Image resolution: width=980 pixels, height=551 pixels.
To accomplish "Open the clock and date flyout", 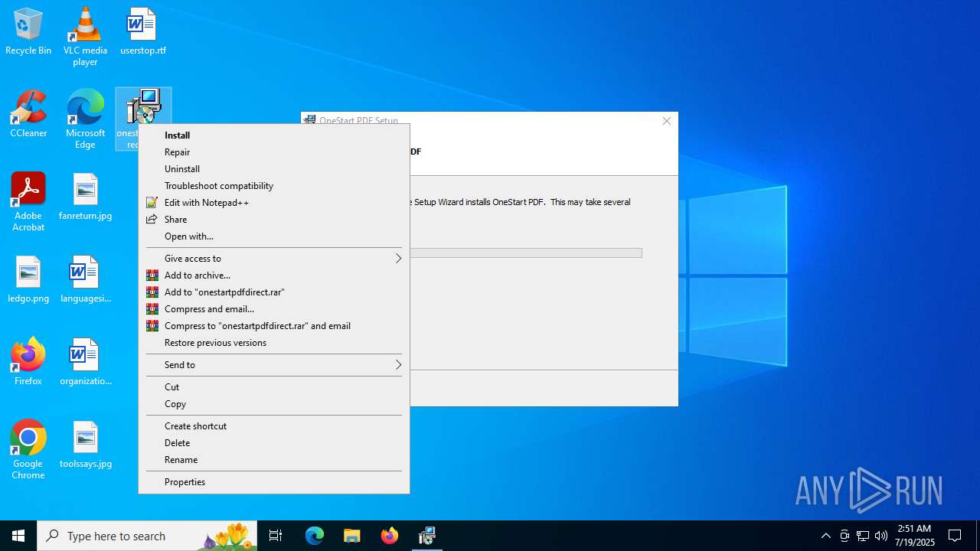I will coord(916,536).
